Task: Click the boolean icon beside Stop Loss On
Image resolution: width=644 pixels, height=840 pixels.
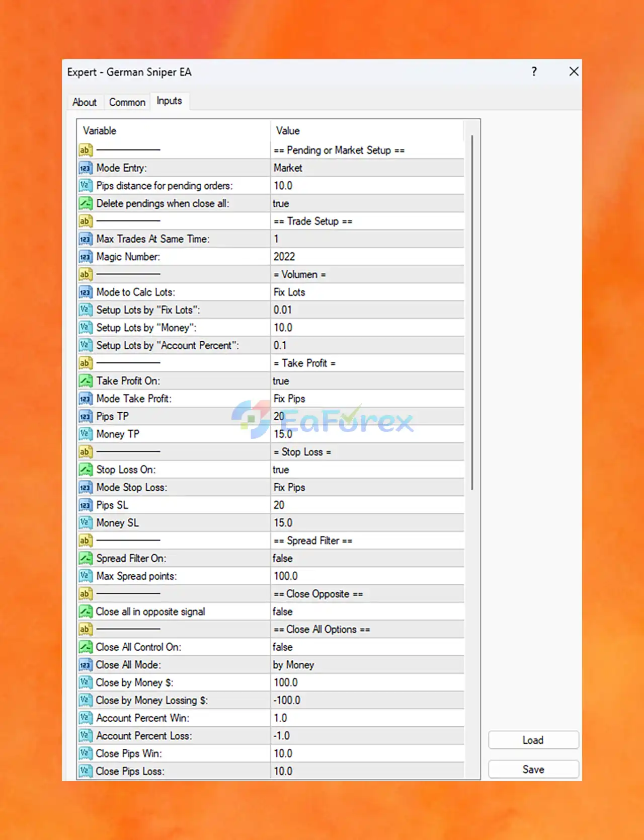Action: (x=86, y=470)
